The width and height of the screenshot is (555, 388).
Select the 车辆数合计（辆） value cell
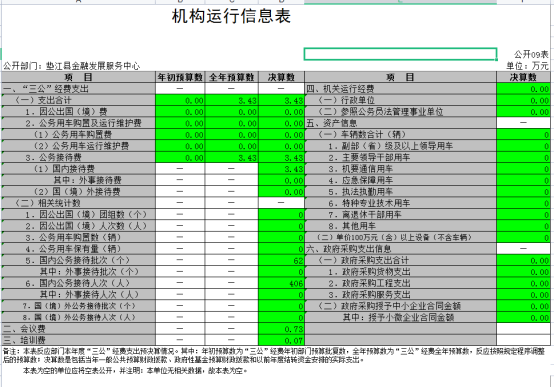click(523, 135)
